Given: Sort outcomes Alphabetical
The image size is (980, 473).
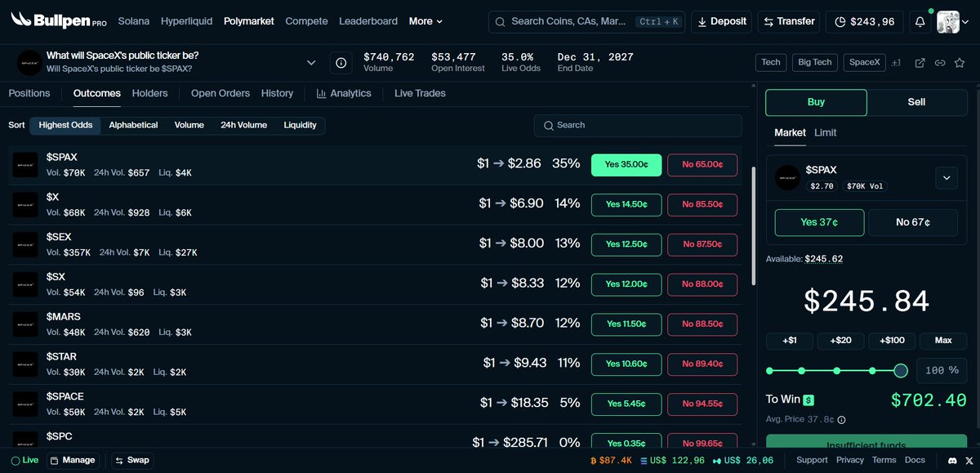Looking at the screenshot, I should pos(133,125).
